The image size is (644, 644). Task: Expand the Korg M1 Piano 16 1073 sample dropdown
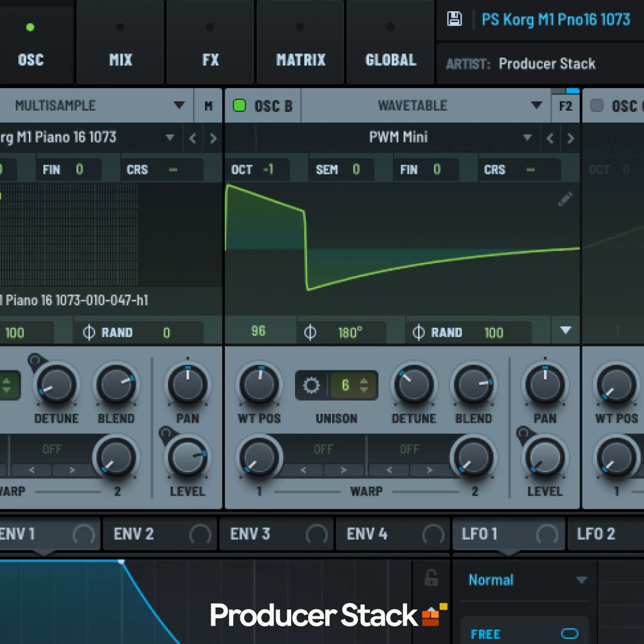pos(170,138)
